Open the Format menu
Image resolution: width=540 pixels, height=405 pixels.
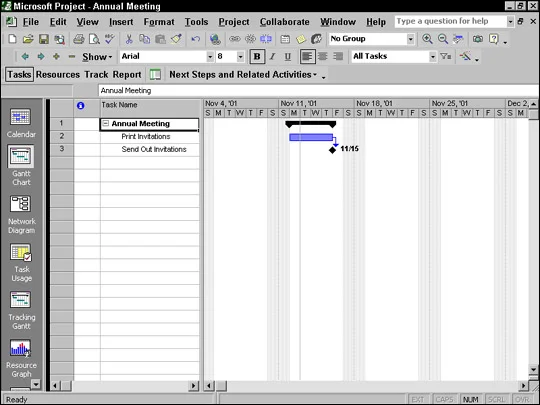tap(159, 22)
